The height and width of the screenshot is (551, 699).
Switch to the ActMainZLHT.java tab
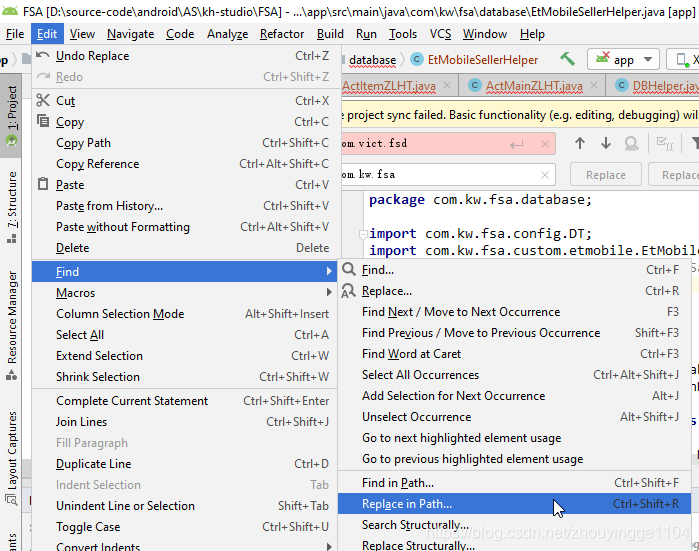coord(534,86)
